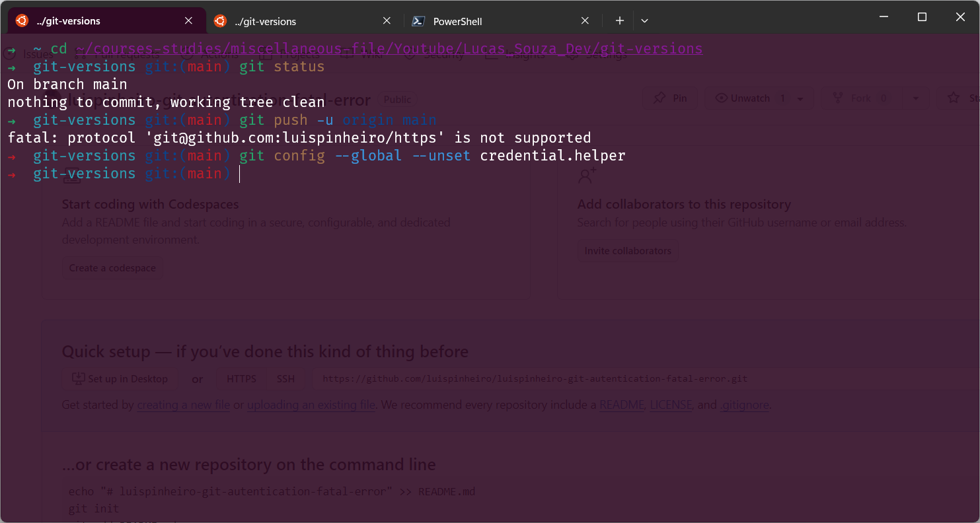Click the 'git status' command text
The width and height of the screenshot is (980, 523).
pyautogui.click(x=282, y=67)
